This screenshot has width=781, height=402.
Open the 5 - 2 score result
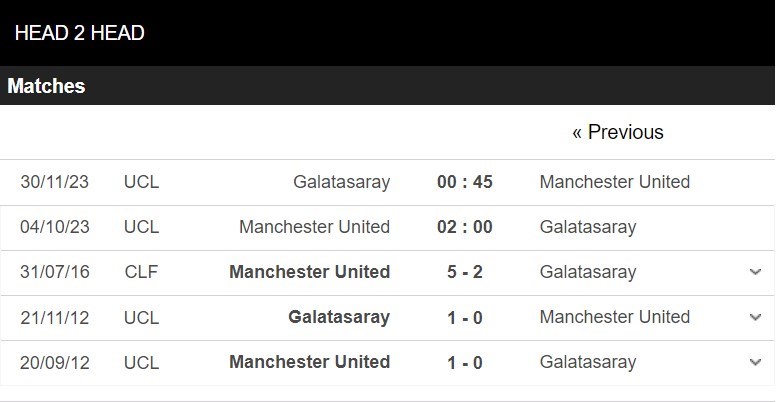464,272
